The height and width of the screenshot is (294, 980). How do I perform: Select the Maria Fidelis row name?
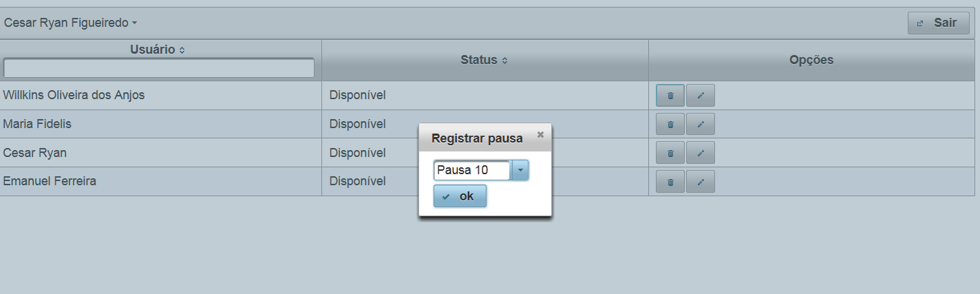(37, 124)
